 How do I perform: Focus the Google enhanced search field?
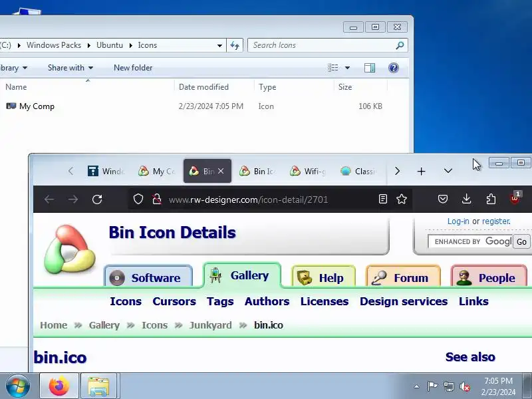(x=470, y=241)
